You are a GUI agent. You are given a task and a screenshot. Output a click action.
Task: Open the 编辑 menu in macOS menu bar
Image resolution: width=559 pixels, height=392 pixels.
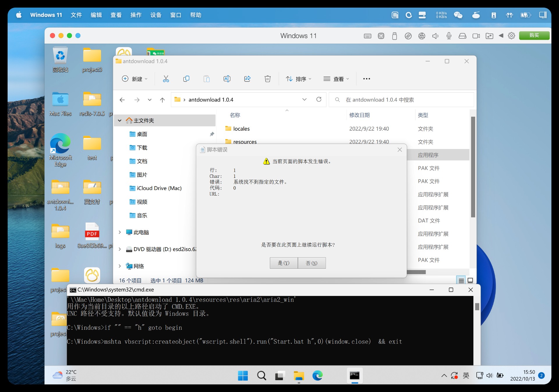pyautogui.click(x=96, y=15)
